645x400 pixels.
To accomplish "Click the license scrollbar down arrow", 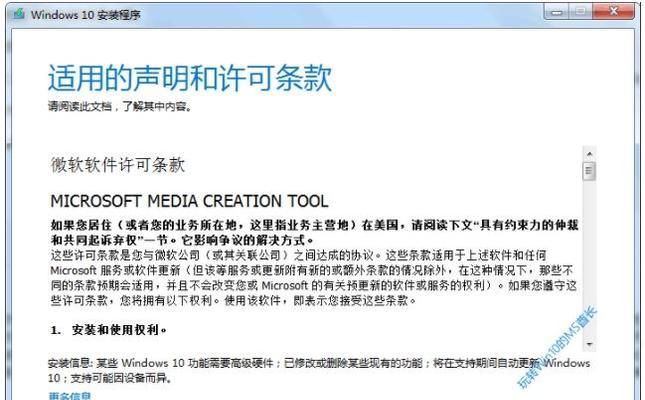I will click(589, 344).
